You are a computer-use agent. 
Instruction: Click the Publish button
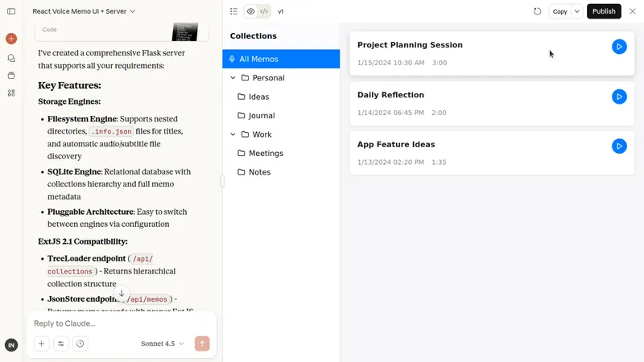(x=604, y=11)
